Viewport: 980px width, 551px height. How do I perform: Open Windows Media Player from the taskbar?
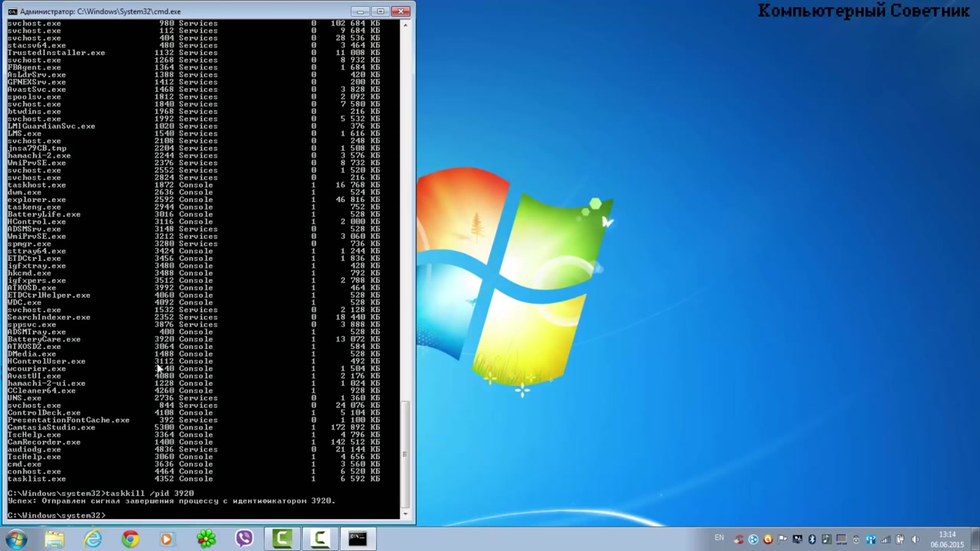(168, 539)
